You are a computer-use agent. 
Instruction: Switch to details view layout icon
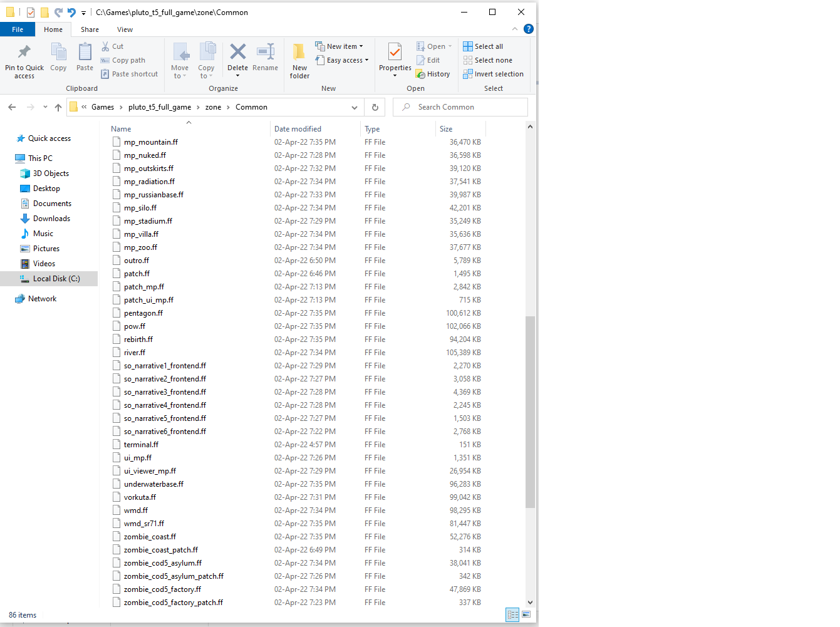pos(512,615)
